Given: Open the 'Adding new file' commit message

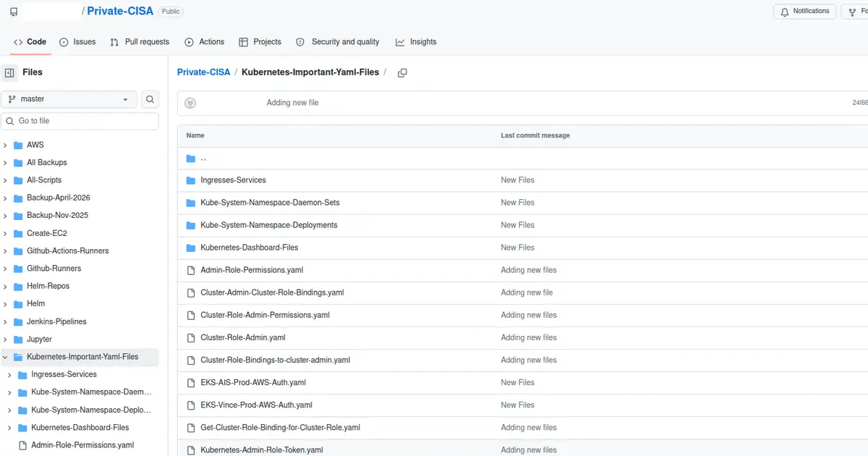Looking at the screenshot, I should point(292,103).
